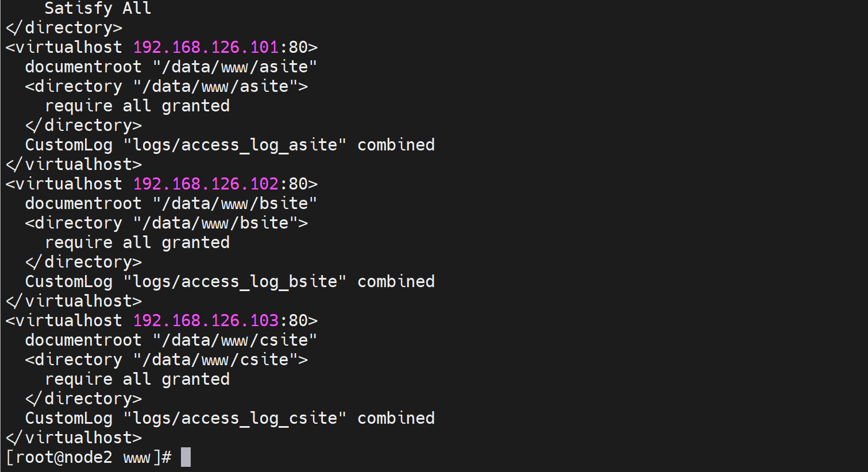The height and width of the screenshot is (472, 868).
Task: Click the "logs/access_log_bsite" log path
Action: point(235,281)
